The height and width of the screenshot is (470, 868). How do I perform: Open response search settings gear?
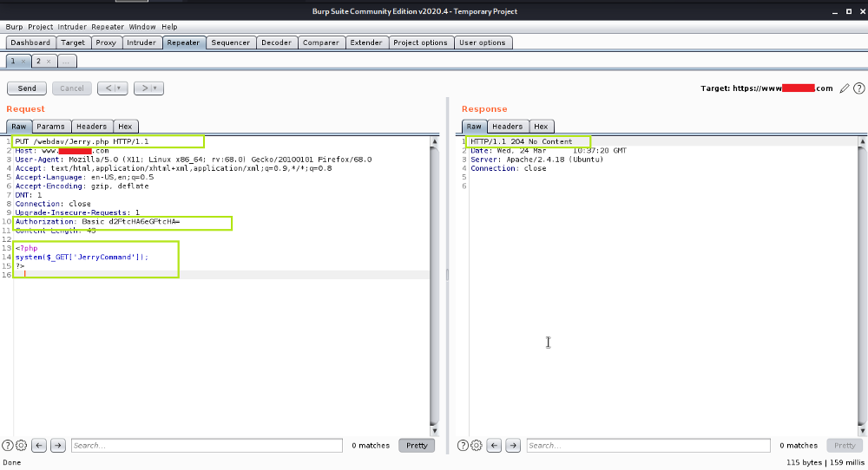pyautogui.click(x=476, y=445)
